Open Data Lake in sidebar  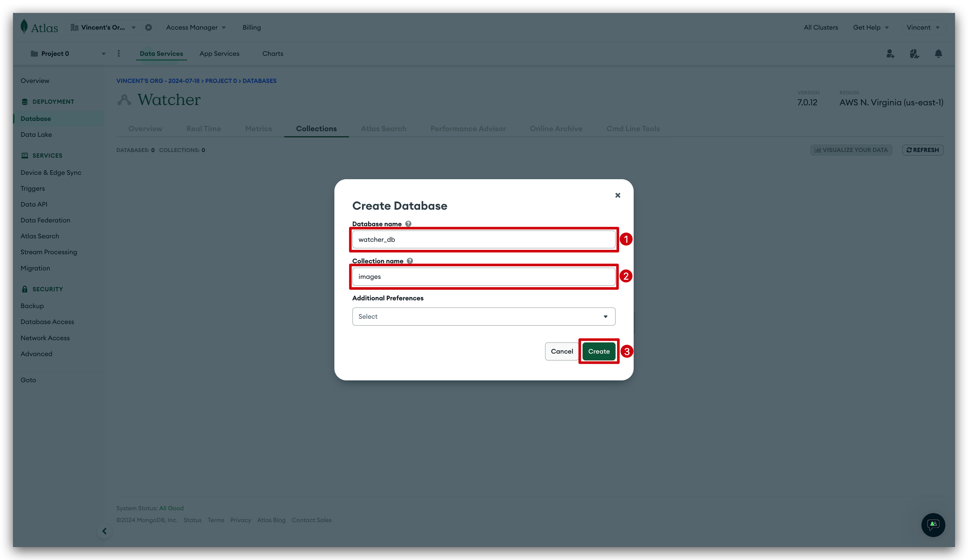pos(36,134)
